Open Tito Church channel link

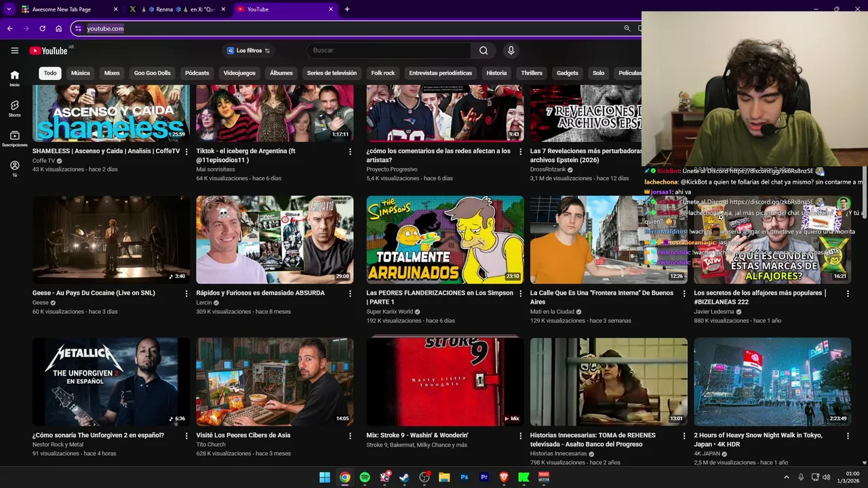211,445
